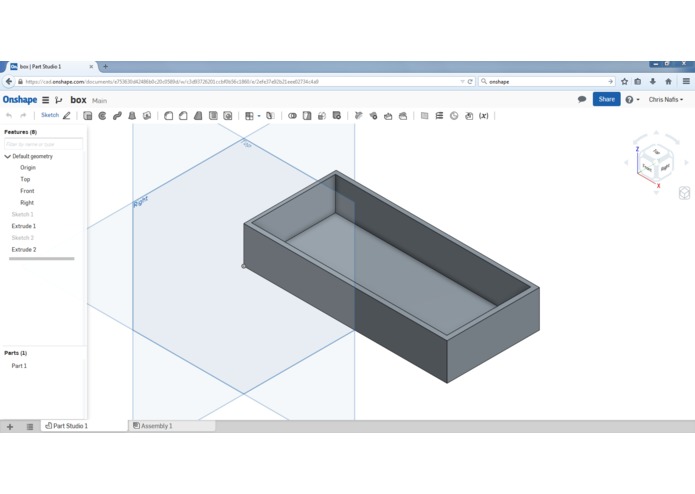695x494 pixels.
Task: Select the Transform tool
Action: tap(322, 116)
